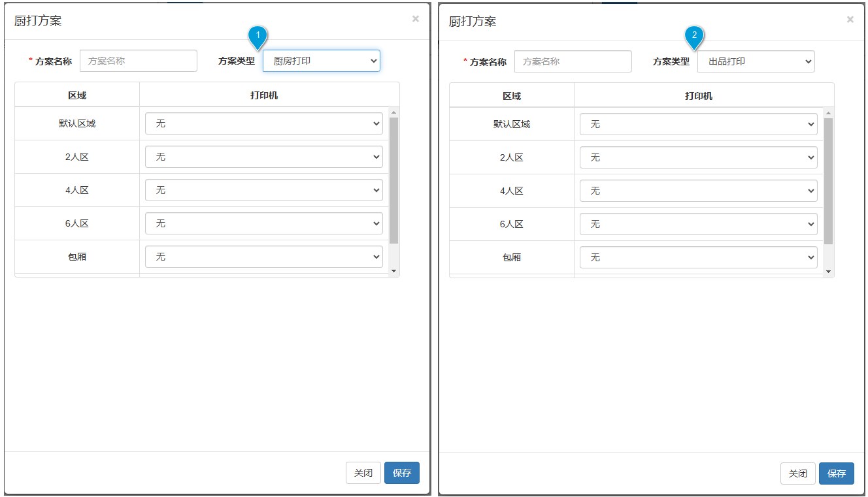
Task: Open 包厢 printer dropdown in right dialog
Action: [x=699, y=257]
